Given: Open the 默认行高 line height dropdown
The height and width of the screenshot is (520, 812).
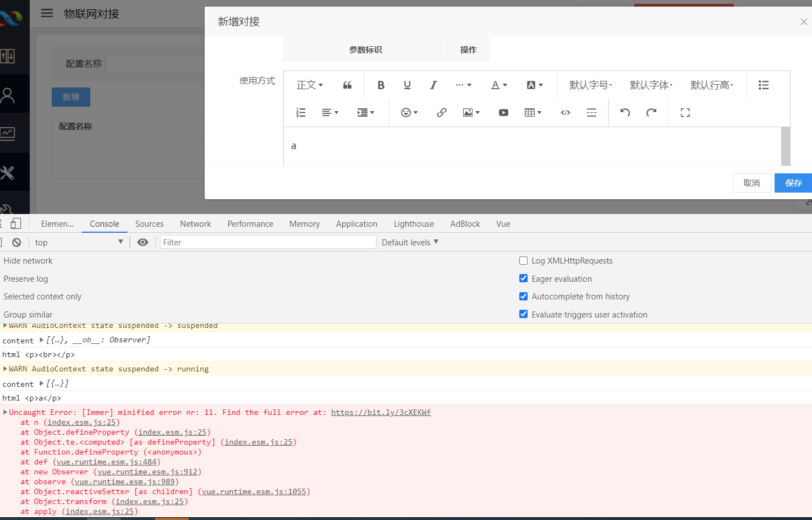Looking at the screenshot, I should [x=712, y=85].
